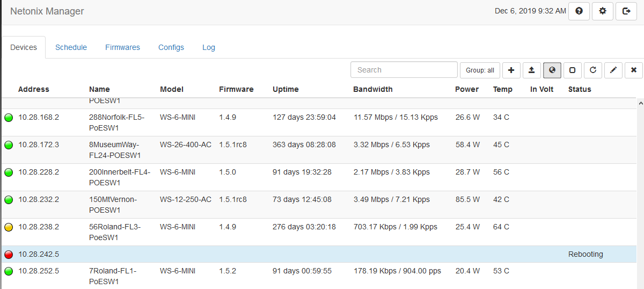
Task: Click the scrollbar up arrow
Action: coord(640,102)
